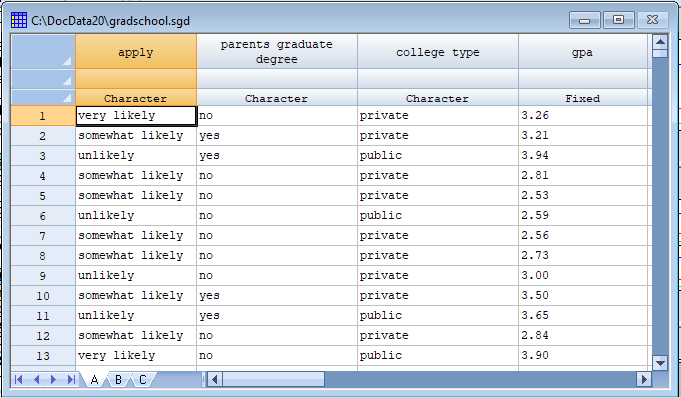681x397 pixels.
Task: Switch to sheet tab C
Action: click(x=142, y=380)
